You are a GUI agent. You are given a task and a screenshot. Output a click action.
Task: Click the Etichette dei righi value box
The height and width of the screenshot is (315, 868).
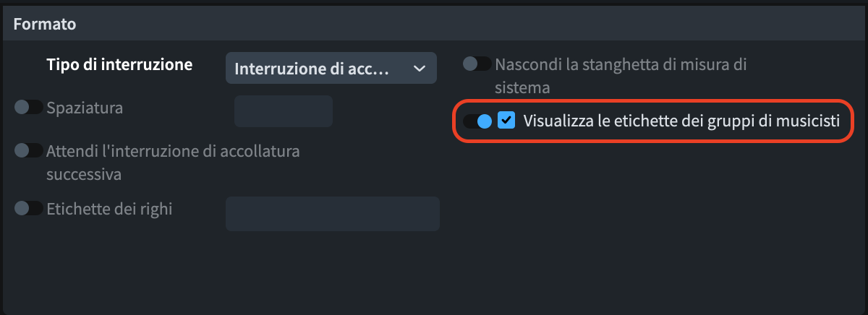pyautogui.click(x=332, y=214)
